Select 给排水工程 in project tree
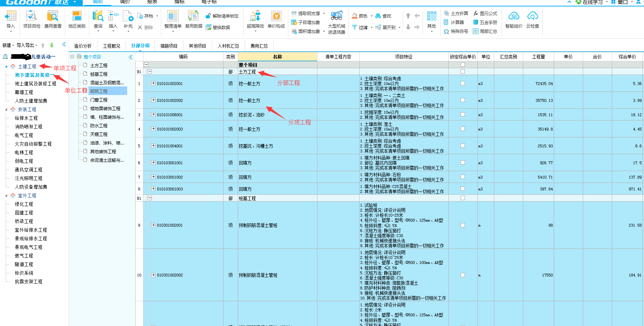 click(x=26, y=118)
